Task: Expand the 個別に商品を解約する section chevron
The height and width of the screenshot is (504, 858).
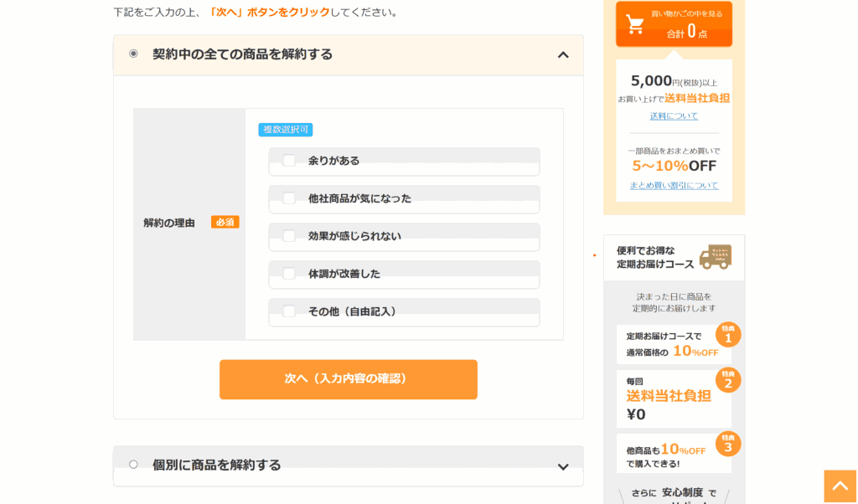Action: [563, 466]
